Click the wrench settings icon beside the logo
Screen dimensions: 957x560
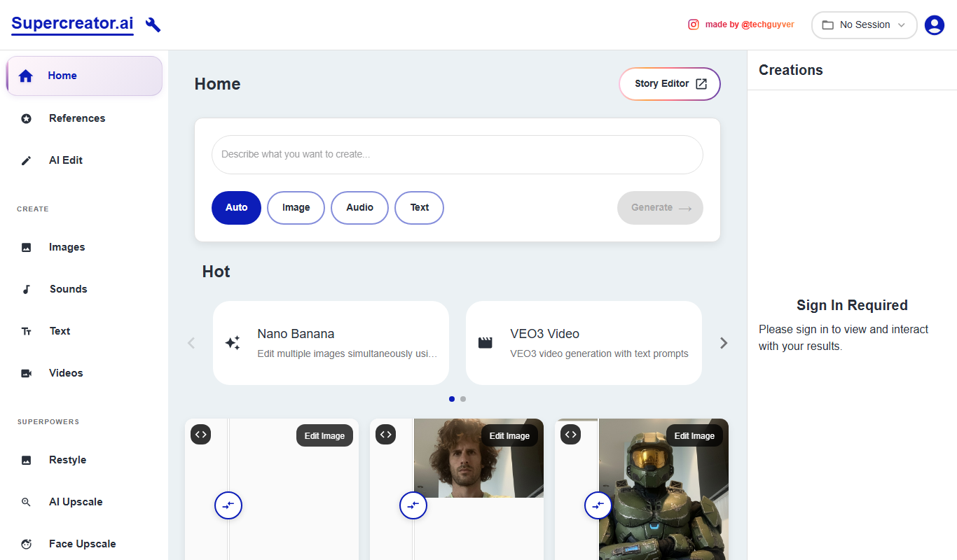point(153,24)
